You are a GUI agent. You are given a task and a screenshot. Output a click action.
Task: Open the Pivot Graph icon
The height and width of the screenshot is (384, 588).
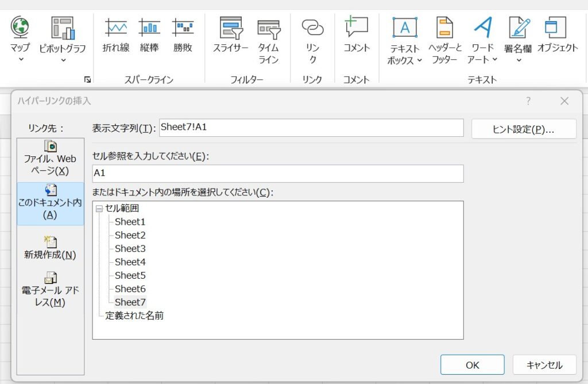pyautogui.click(x=62, y=28)
